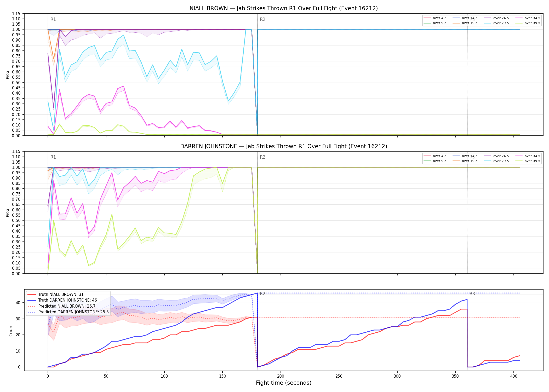Select 'over 39.5' legend entry in Niall Brown chart

coord(528,23)
